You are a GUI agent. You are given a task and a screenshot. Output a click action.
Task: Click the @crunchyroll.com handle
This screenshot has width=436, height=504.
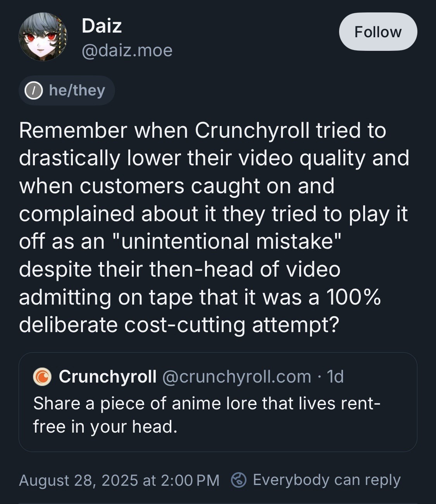236,376
